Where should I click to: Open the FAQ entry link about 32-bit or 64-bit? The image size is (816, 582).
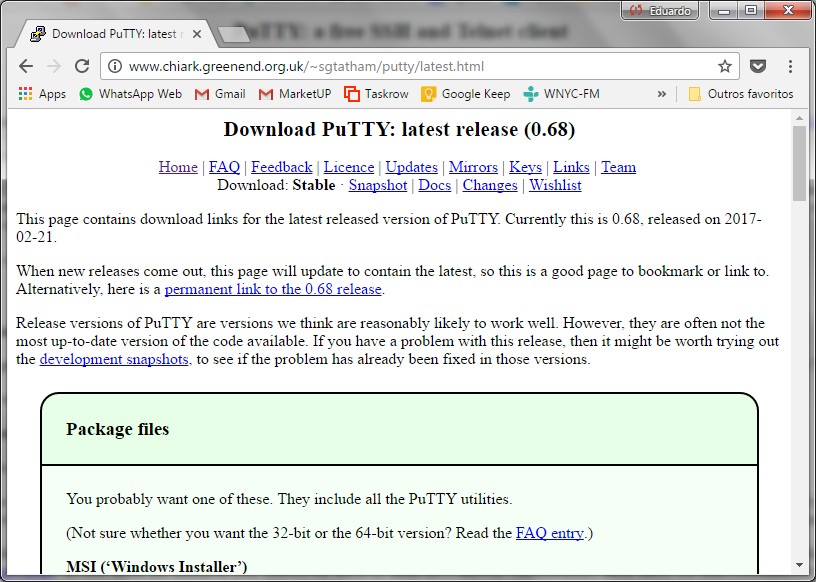(x=550, y=533)
